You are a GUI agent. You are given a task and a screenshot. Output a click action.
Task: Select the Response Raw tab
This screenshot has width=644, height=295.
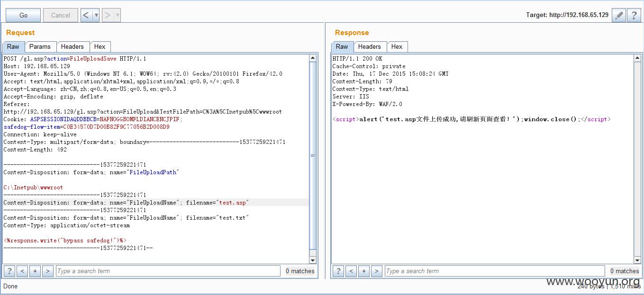[342, 46]
